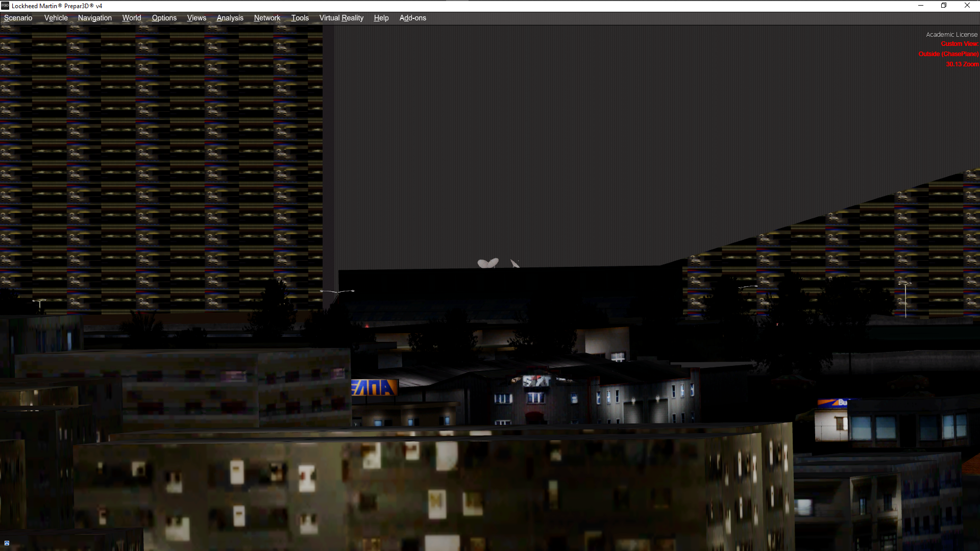Click the 'Academic License' watermark text
The image size is (980, 551).
tap(951, 35)
